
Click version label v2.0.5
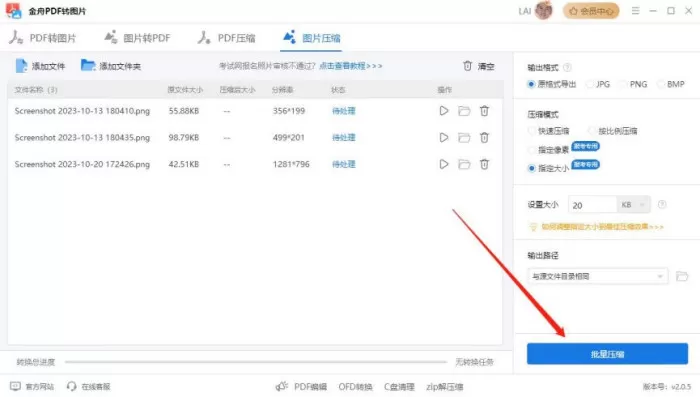(667, 387)
